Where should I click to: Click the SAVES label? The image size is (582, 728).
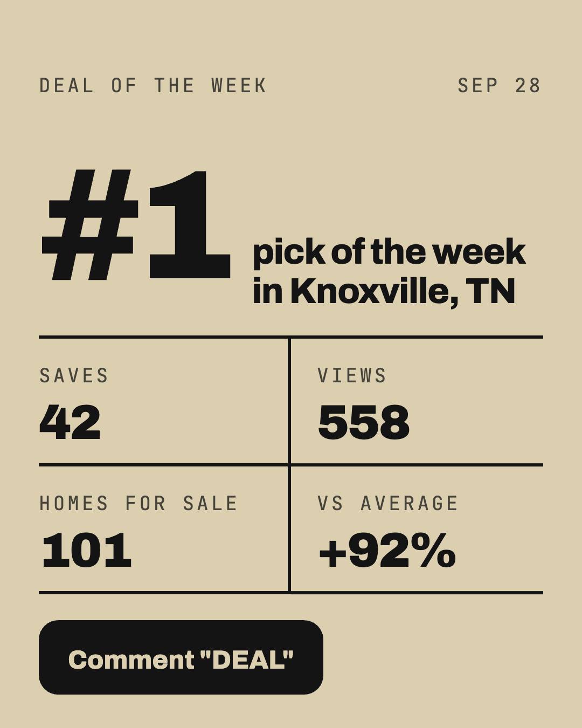[74, 375]
